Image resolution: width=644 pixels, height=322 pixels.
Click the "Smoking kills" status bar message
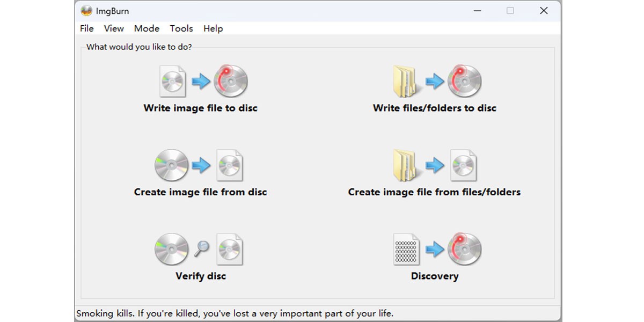pyautogui.click(x=235, y=313)
